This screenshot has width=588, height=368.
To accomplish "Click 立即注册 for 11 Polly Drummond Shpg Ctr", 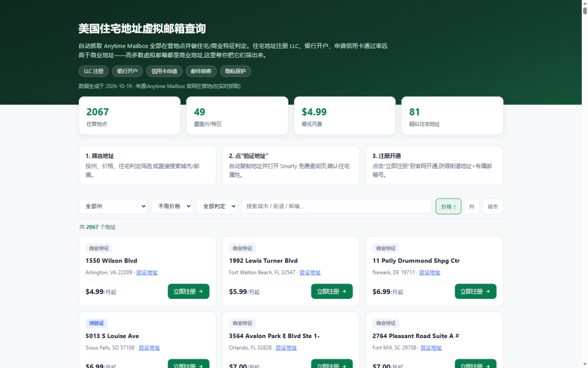I will (476, 292).
